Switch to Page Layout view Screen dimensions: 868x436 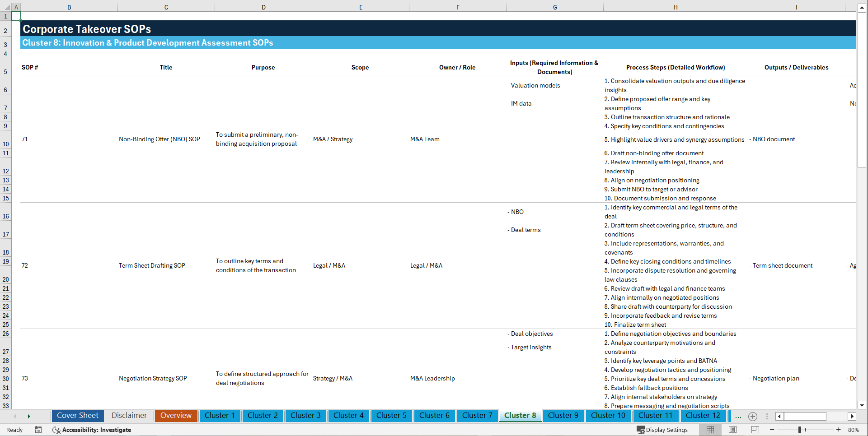tap(732, 430)
